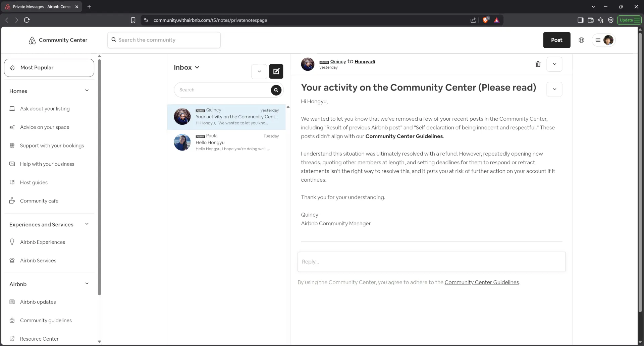Viewport: 644px width, 346px height.
Task: Click the magnifier icon in community search
Action: pos(114,40)
